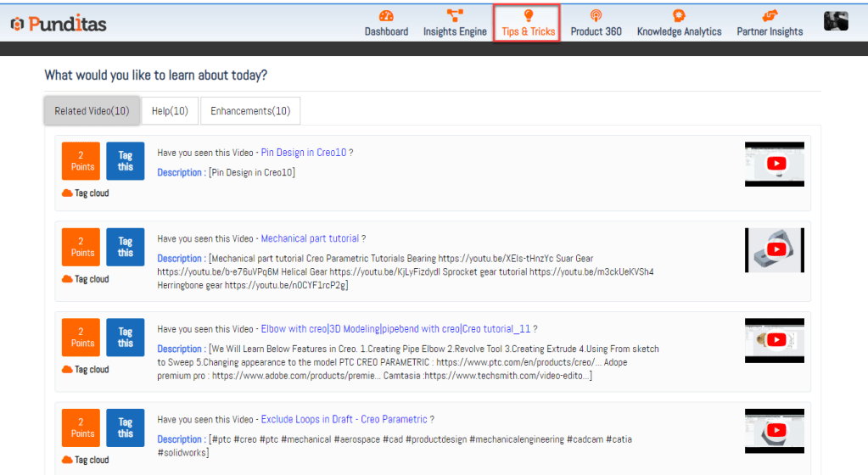Open the Dashboard navigation icon

[x=386, y=16]
